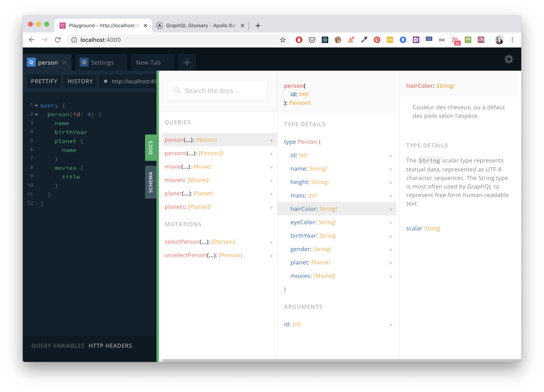This screenshot has height=392, width=544.
Task: Expand the birthYear field arrow
Action: click(x=391, y=236)
